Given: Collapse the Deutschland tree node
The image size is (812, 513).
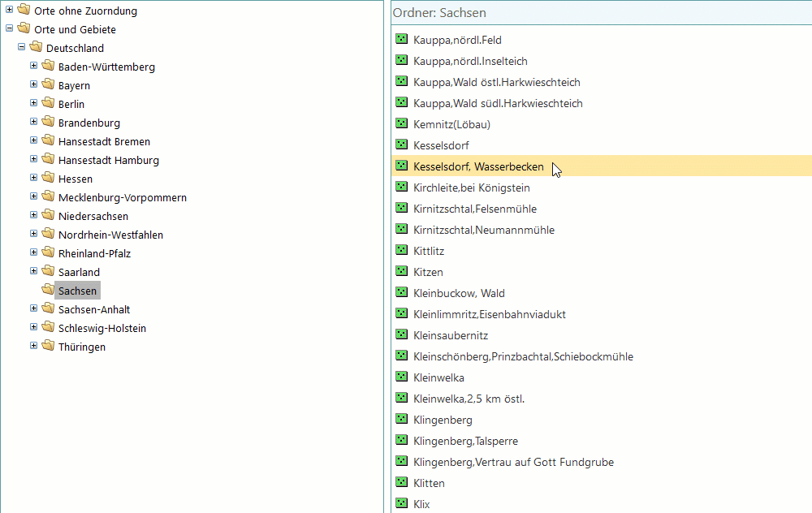Looking at the screenshot, I should tap(22, 48).
